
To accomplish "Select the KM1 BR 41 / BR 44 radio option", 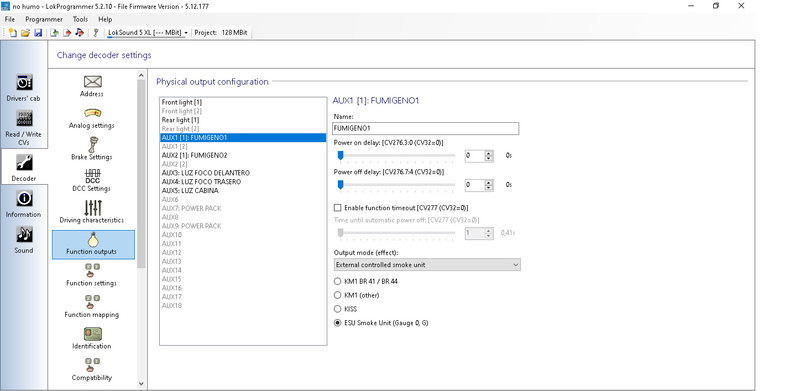I will pyautogui.click(x=337, y=281).
